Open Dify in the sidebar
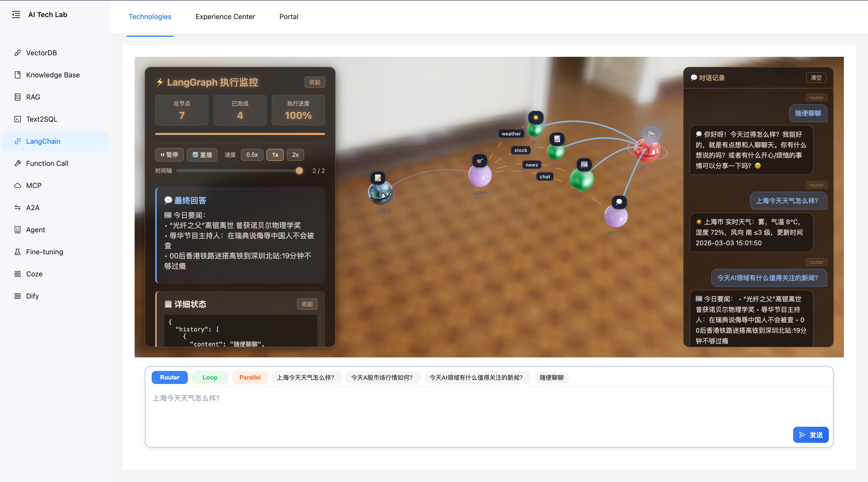Viewport: 868px width, 482px height. point(55,296)
